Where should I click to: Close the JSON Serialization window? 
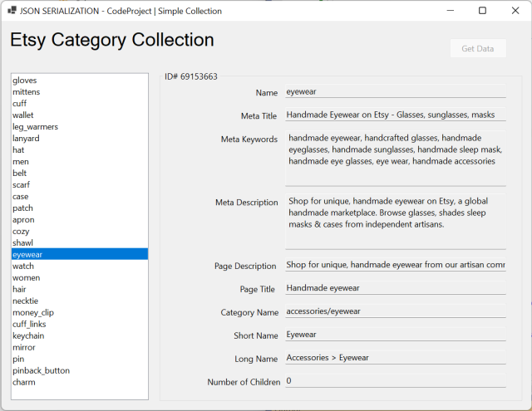pyautogui.click(x=515, y=11)
